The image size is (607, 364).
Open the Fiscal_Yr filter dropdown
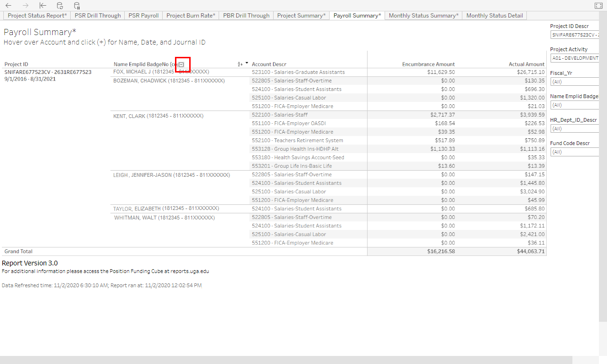tap(575, 82)
